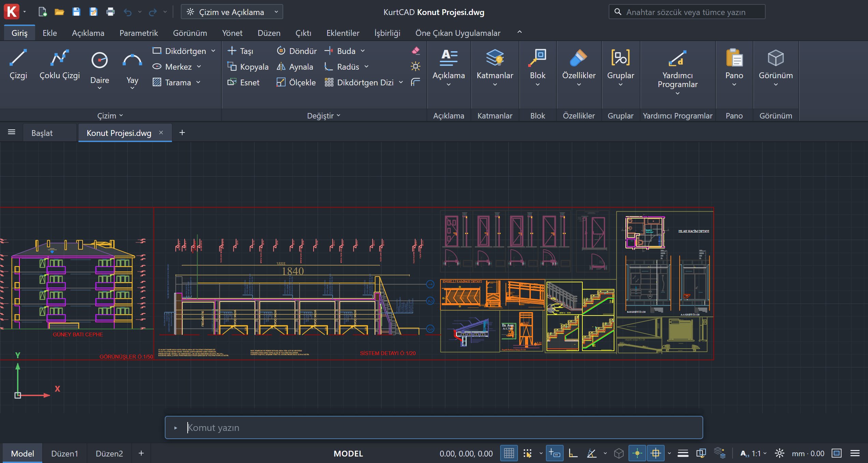Create a new drawing with the new file icon
The height and width of the screenshot is (463, 868).
(43, 12)
